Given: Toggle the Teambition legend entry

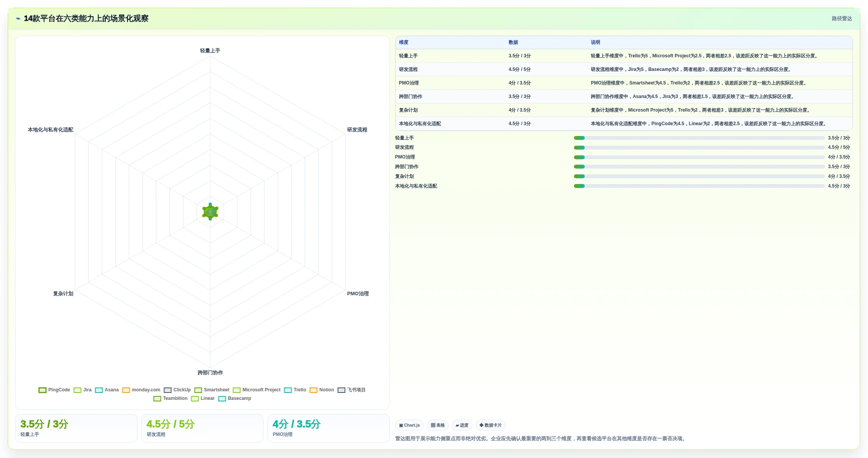Looking at the screenshot, I should point(170,398).
